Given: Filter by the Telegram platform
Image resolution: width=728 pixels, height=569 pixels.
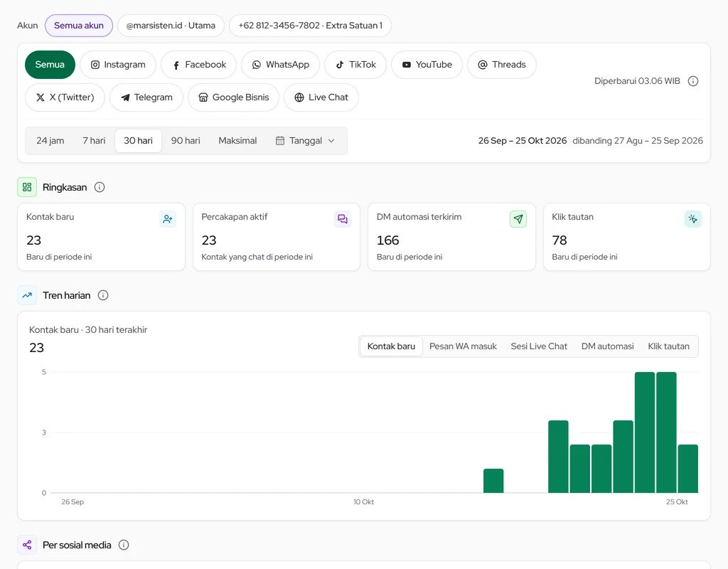Looking at the screenshot, I should click(x=146, y=97).
